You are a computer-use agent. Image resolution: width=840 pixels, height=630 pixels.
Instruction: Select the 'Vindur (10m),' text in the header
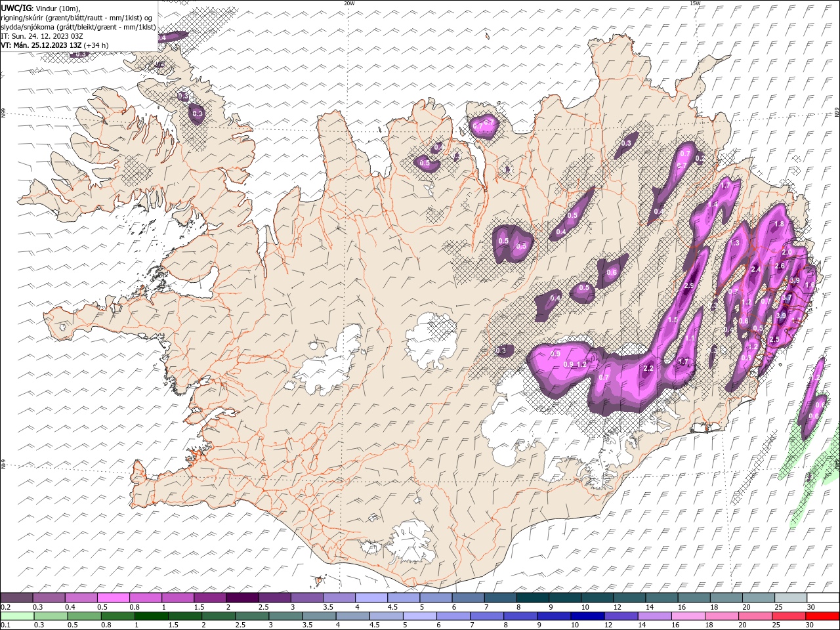coord(58,8)
